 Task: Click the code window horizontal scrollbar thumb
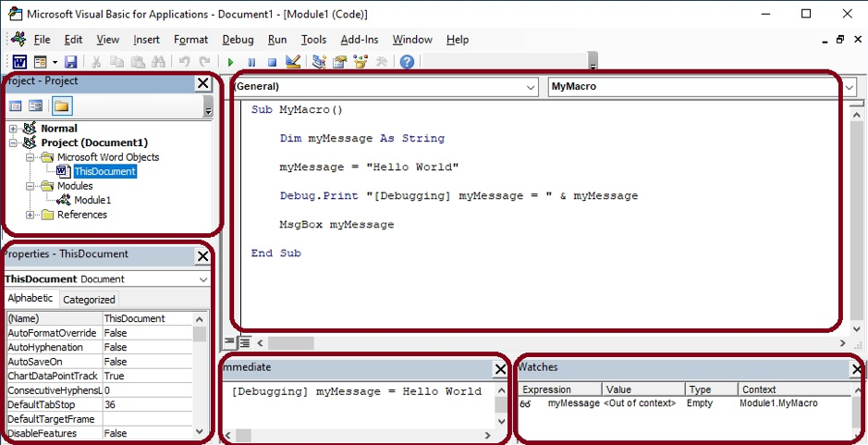[x=290, y=343]
